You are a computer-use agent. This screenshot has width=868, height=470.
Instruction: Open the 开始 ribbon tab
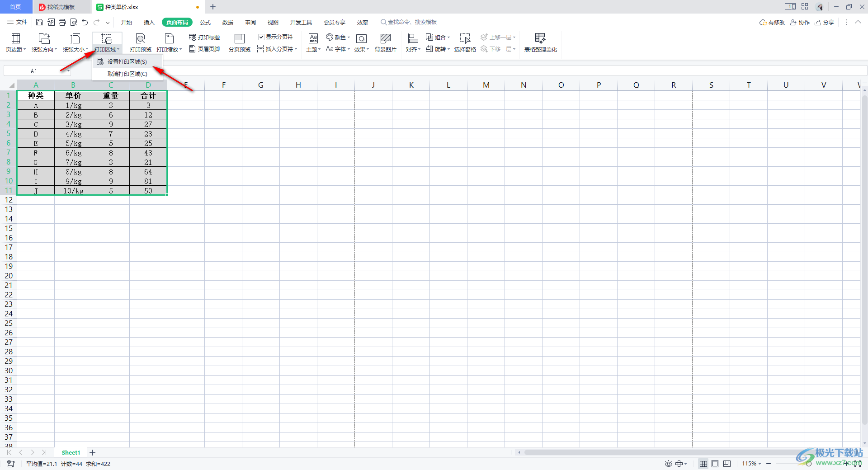(127, 22)
